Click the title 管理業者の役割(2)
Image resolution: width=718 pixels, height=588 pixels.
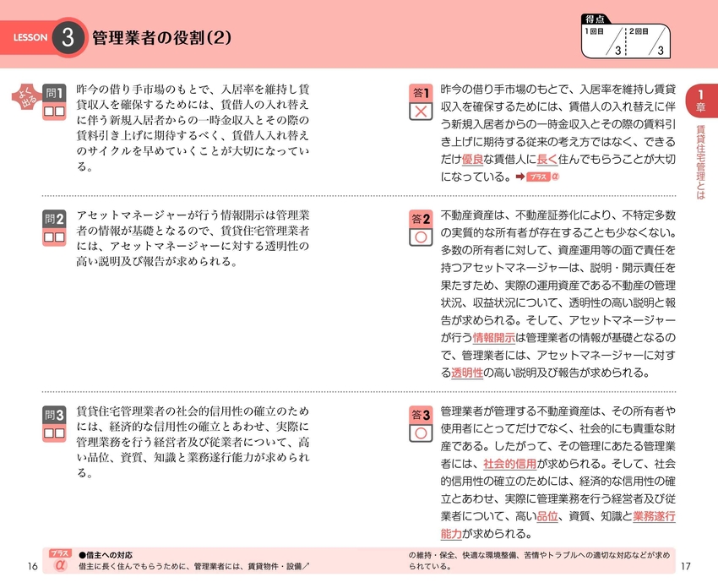tap(161, 37)
